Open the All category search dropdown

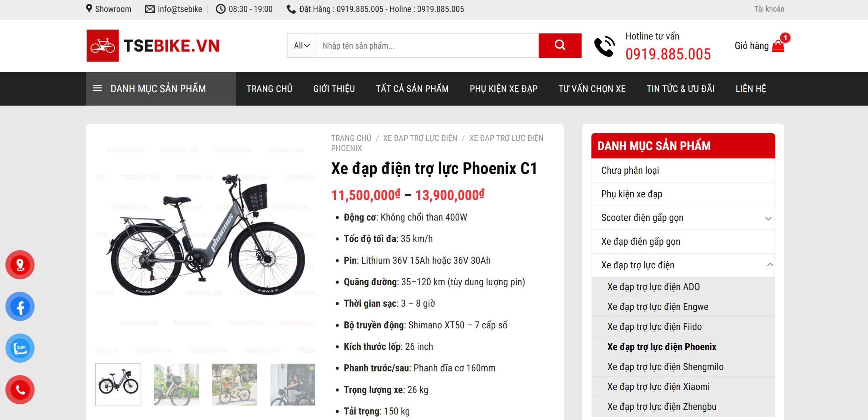click(x=301, y=45)
